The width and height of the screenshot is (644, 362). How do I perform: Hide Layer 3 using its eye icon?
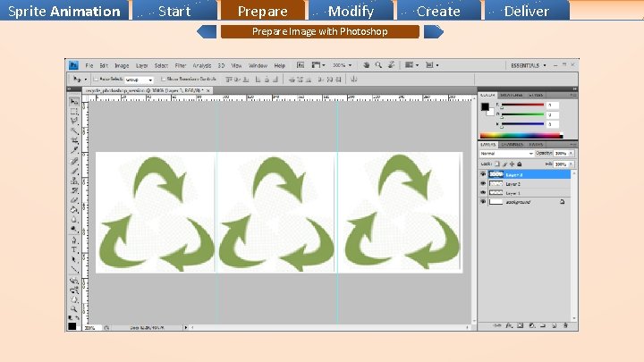coord(483,174)
